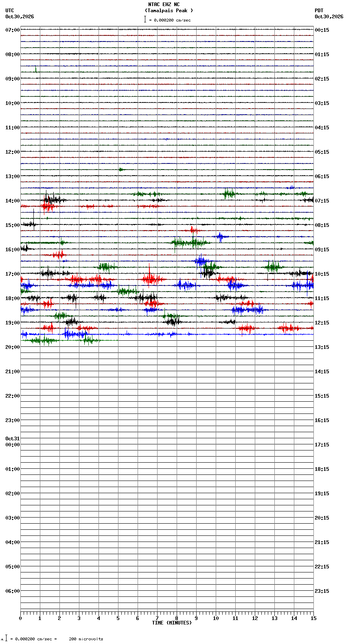Click the 13:15 PDT time label
This screenshot has width=346, height=644.
[x=322, y=347]
